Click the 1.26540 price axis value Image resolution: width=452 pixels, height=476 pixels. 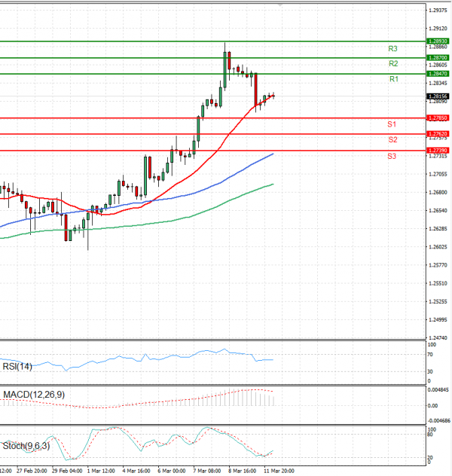click(x=438, y=210)
